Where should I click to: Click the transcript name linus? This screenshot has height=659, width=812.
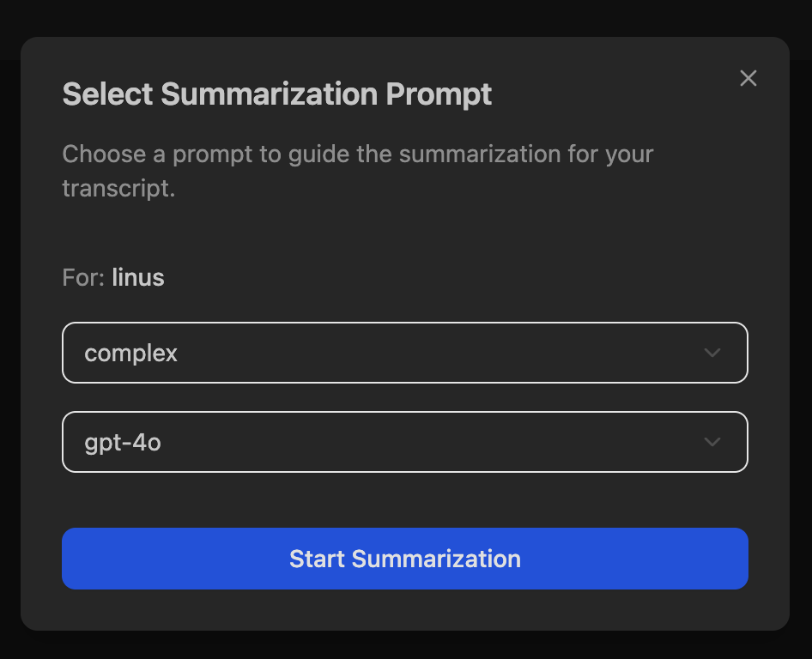click(138, 277)
